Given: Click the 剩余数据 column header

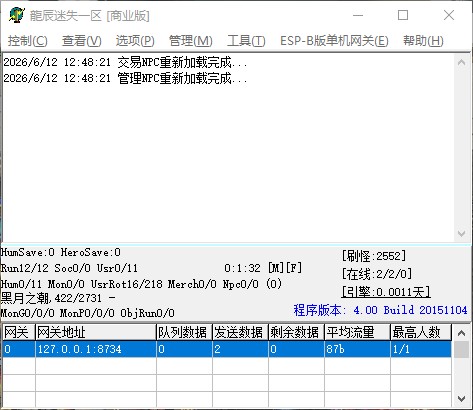Looking at the screenshot, I should (296, 332).
